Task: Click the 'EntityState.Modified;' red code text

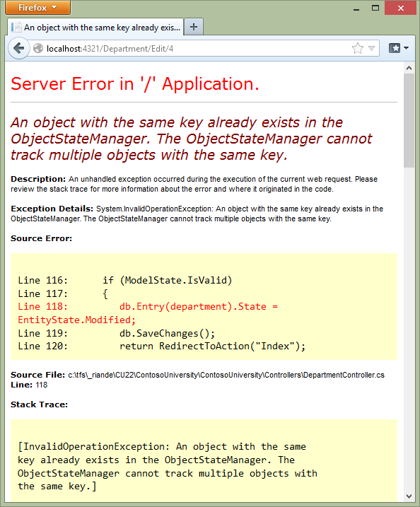Action: pyautogui.click(x=76, y=320)
